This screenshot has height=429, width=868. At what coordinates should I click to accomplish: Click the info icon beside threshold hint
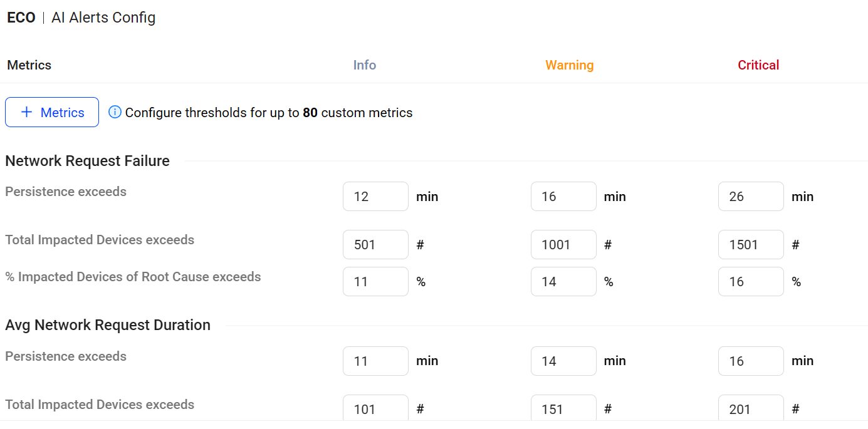(x=115, y=112)
